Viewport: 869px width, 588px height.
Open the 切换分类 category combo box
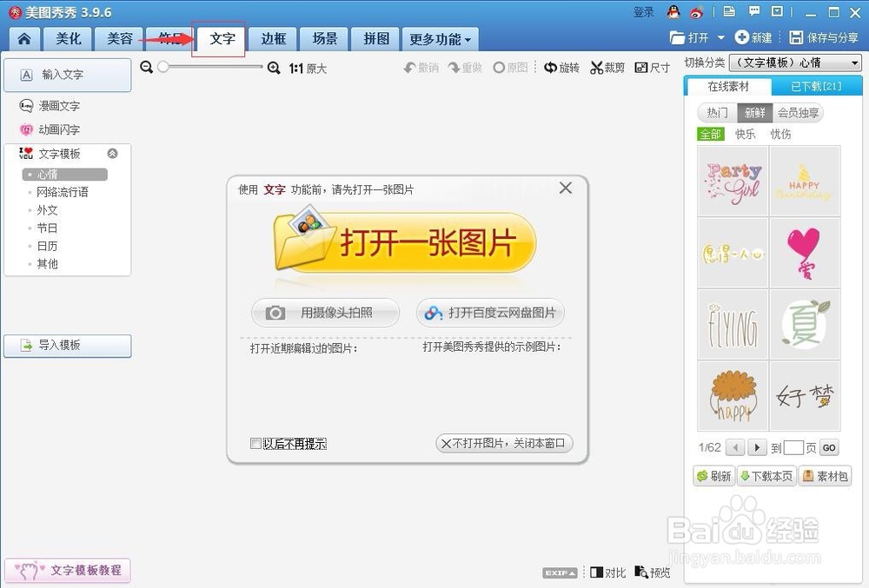796,62
